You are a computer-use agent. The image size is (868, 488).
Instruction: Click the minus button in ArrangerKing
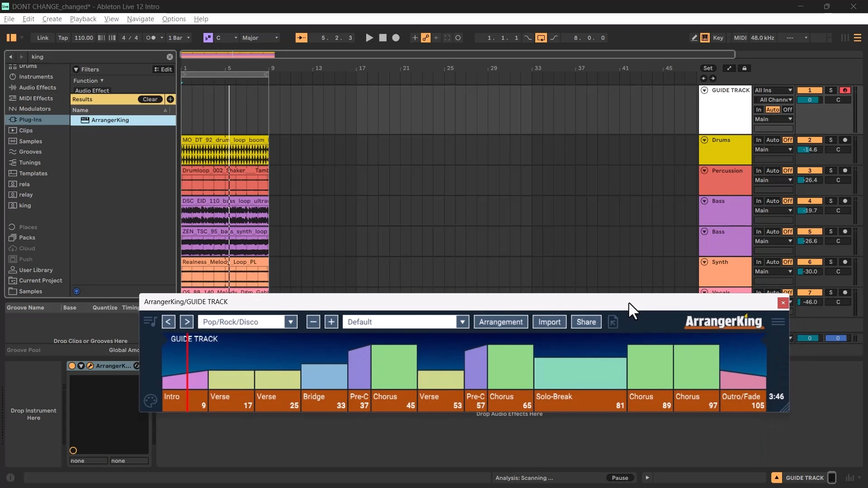tap(313, 322)
